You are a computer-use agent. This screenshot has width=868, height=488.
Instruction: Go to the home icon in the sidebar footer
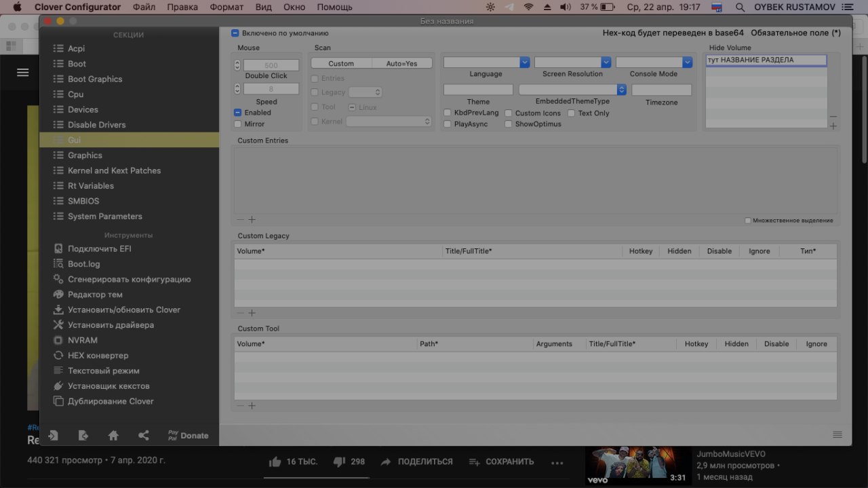pos(113,436)
